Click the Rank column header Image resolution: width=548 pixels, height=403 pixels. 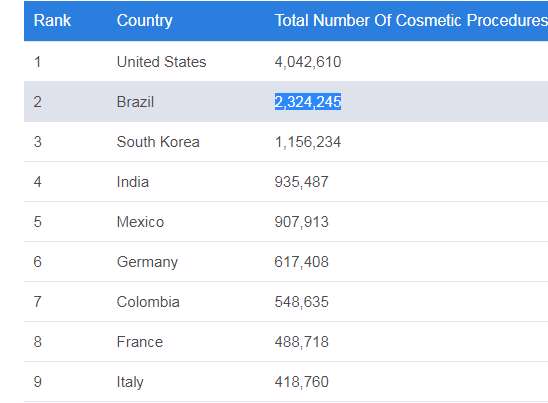52,20
